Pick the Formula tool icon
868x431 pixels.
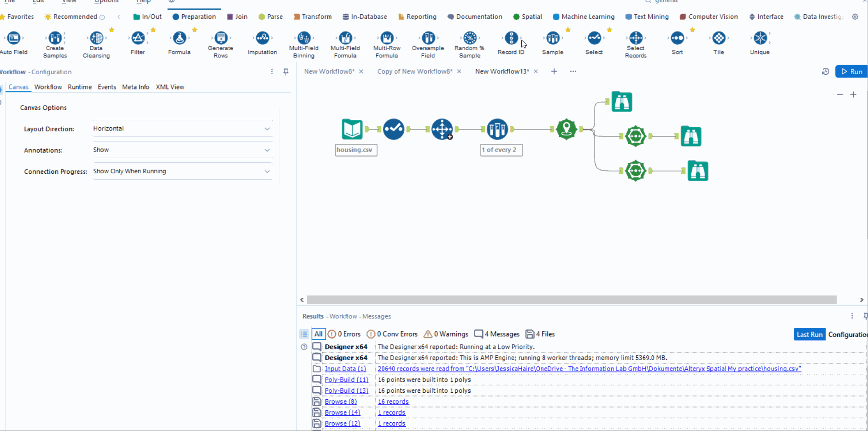[179, 38]
